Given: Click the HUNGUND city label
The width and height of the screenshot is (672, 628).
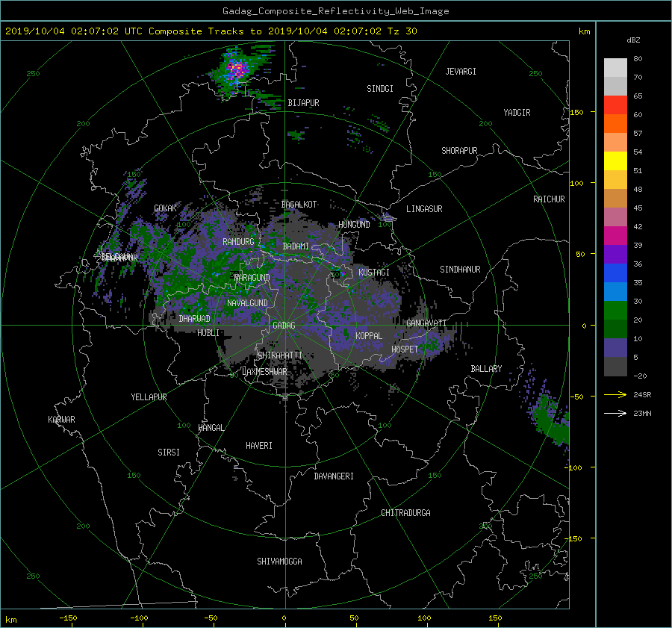Looking at the screenshot, I should pos(354,225).
